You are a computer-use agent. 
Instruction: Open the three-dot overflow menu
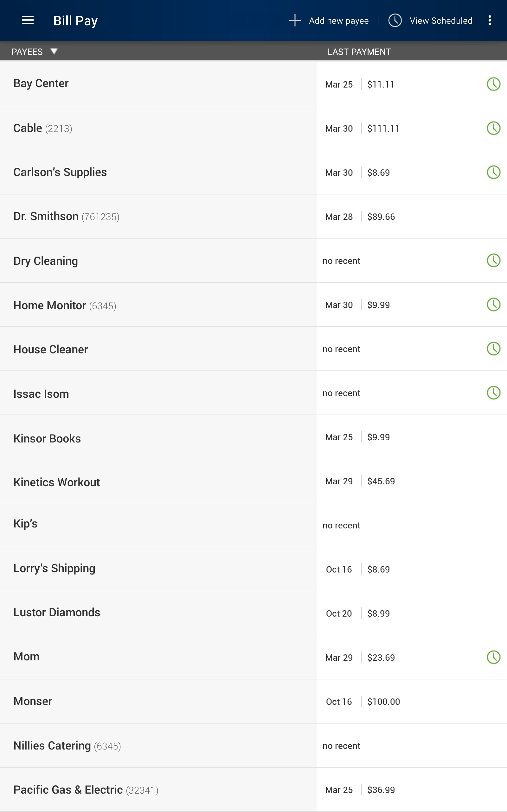tap(490, 21)
